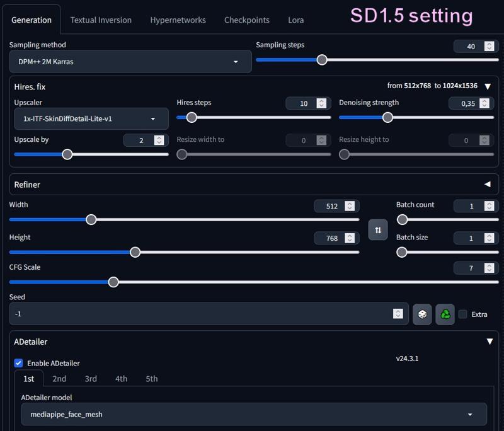Image resolution: width=504 pixels, height=431 pixels.
Task: Open the ADetailer model dropdown
Action: click(x=253, y=414)
